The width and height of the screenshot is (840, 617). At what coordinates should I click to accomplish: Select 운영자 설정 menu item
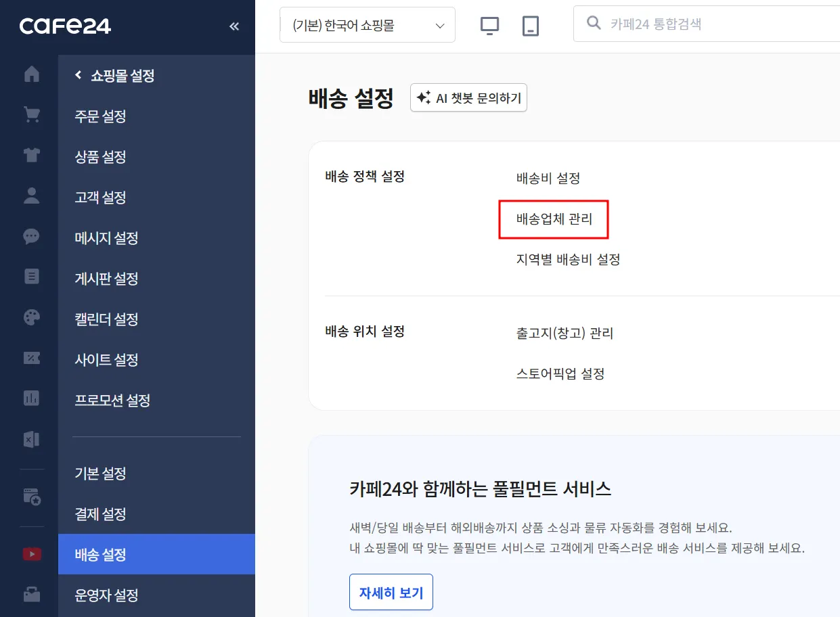tap(107, 595)
